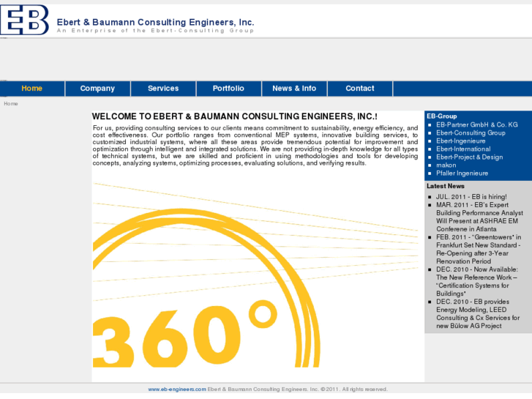Open the News & Info section
The image size is (532, 399).
pyautogui.click(x=294, y=89)
